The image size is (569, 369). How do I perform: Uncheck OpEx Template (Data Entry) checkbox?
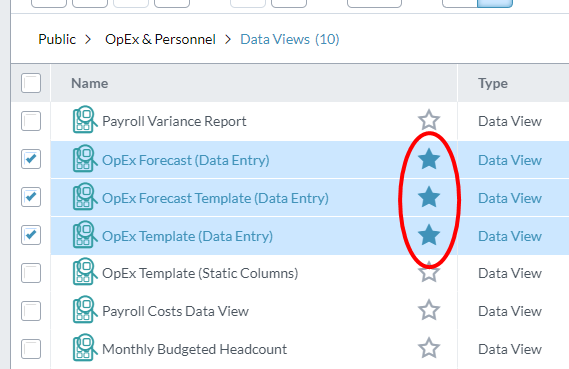(x=31, y=235)
